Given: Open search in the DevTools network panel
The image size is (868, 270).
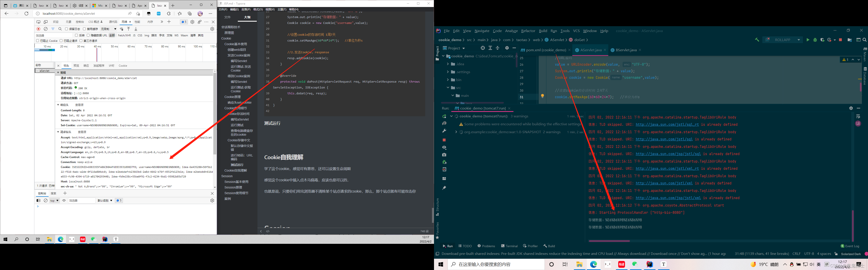Looking at the screenshot, I should [x=60, y=29].
